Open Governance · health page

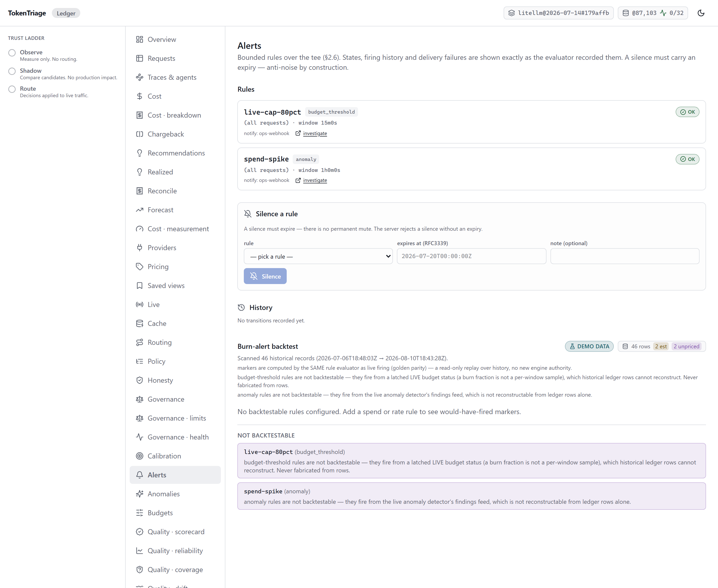point(175,437)
